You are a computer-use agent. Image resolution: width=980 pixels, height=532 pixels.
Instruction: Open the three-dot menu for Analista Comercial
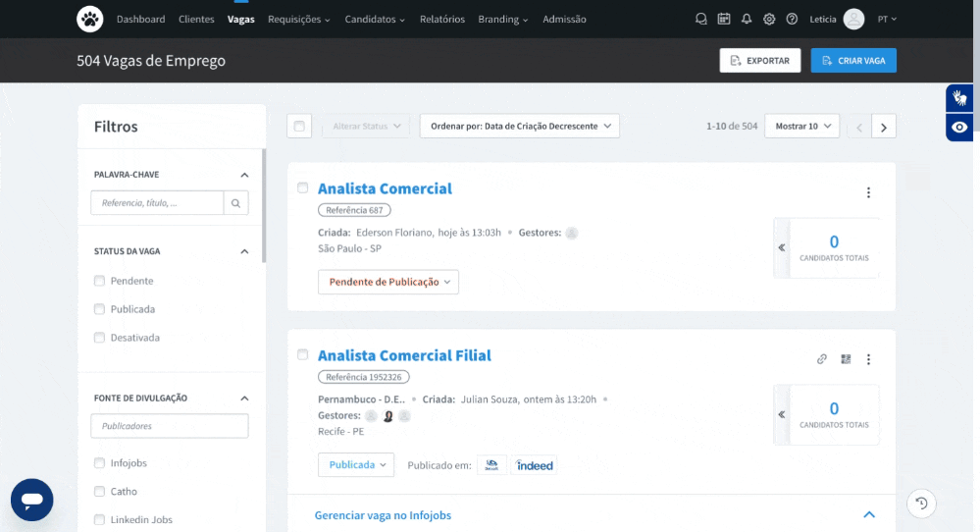[868, 193]
